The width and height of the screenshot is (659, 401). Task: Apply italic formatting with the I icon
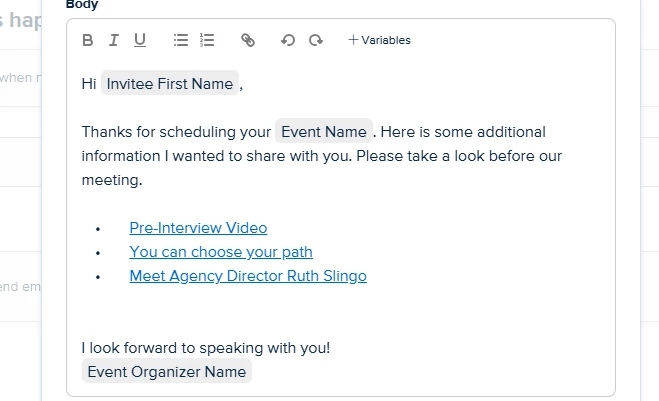[113, 40]
